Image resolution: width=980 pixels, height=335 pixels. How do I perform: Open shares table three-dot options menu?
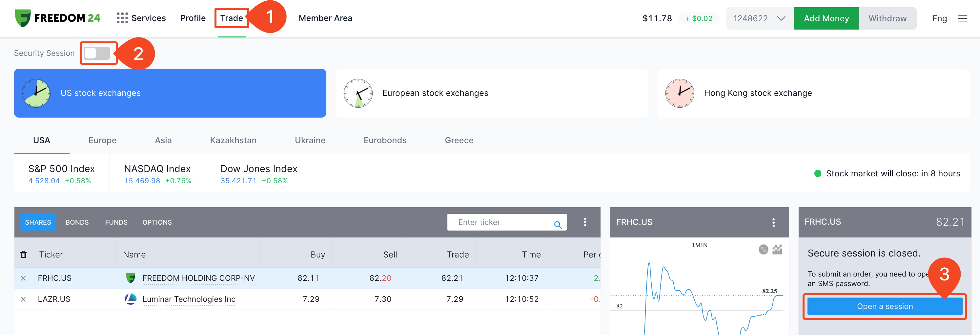585,222
